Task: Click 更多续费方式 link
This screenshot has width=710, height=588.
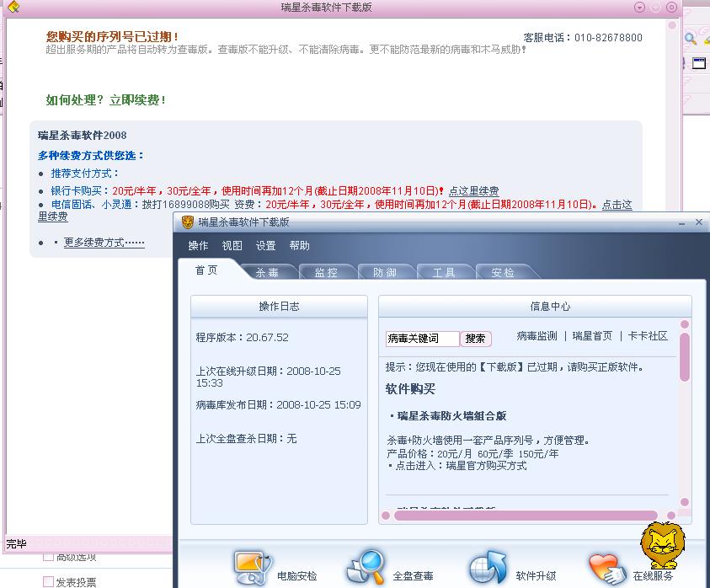Action: (x=104, y=243)
